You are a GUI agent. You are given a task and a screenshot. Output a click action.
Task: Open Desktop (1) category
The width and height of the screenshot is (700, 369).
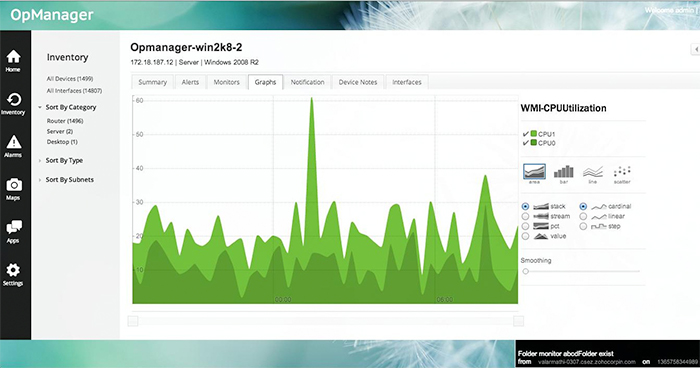click(62, 142)
